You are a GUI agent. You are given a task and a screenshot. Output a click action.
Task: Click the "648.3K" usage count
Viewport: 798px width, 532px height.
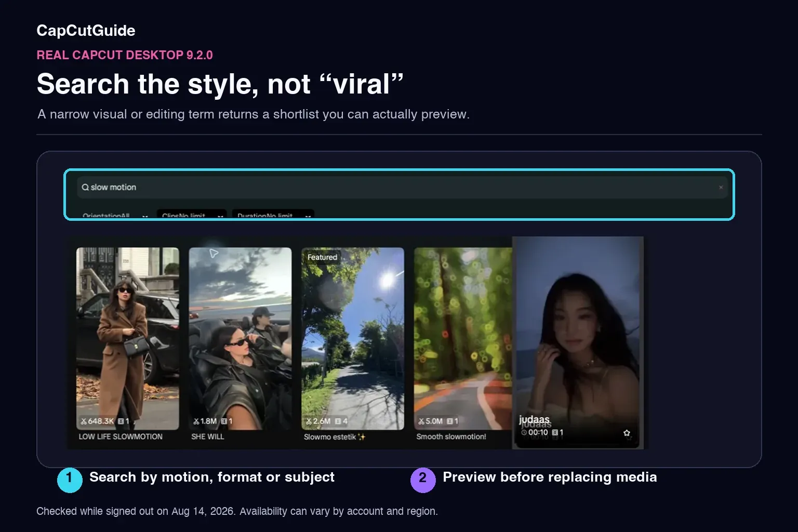pos(101,421)
